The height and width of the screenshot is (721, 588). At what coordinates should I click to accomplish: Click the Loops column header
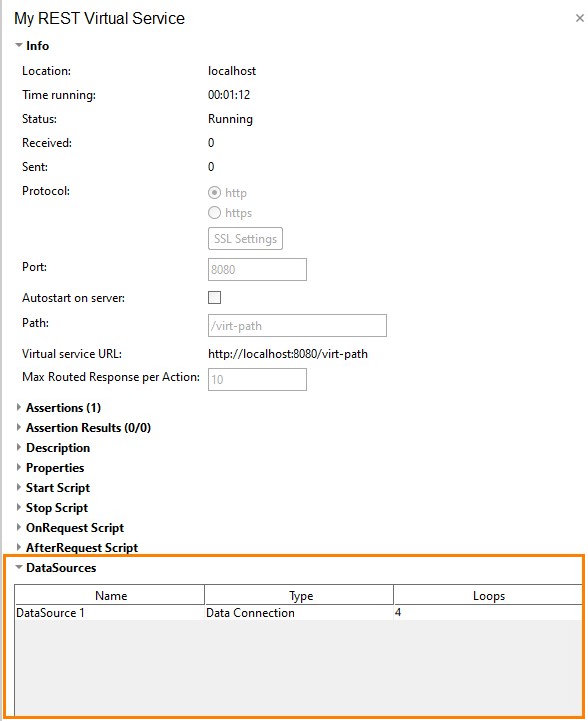pyautogui.click(x=488, y=596)
